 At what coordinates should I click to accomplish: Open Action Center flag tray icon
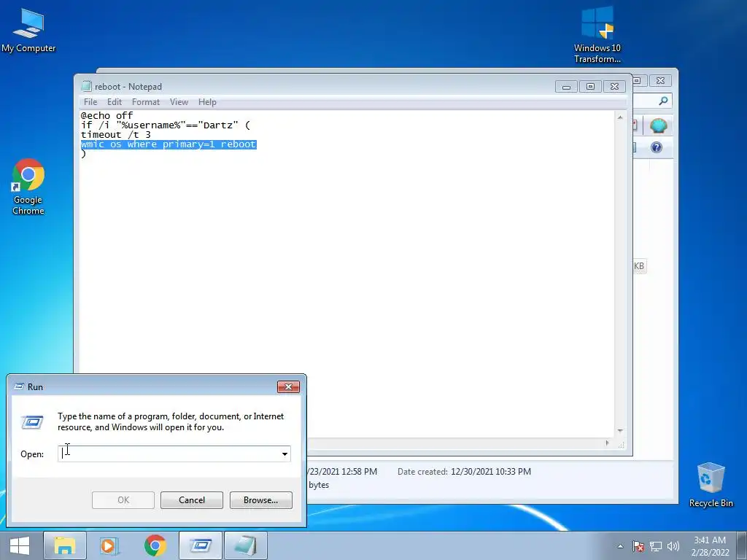[x=638, y=546]
